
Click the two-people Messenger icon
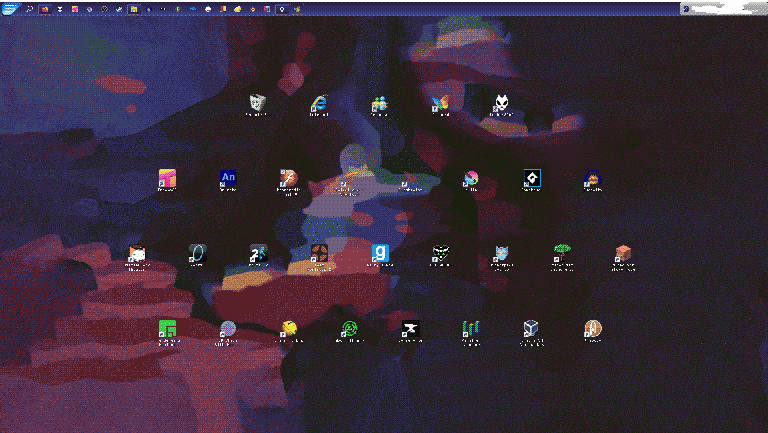click(x=380, y=103)
